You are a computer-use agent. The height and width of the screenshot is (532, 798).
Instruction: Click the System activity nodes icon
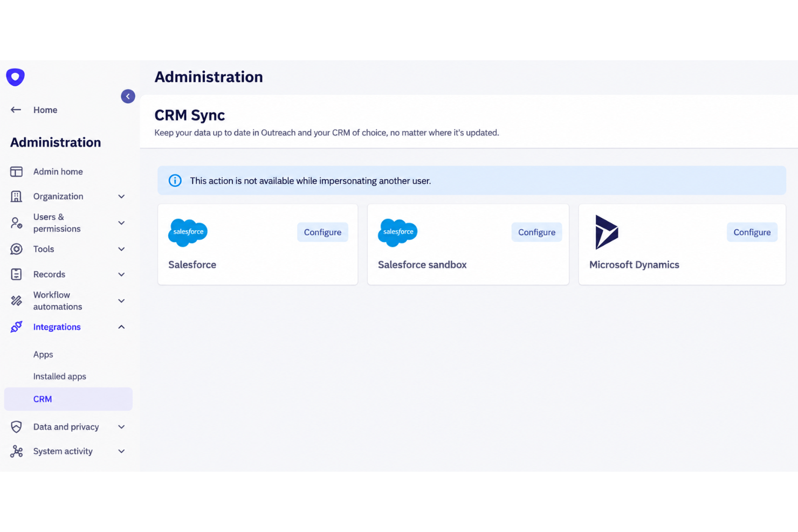click(16, 451)
